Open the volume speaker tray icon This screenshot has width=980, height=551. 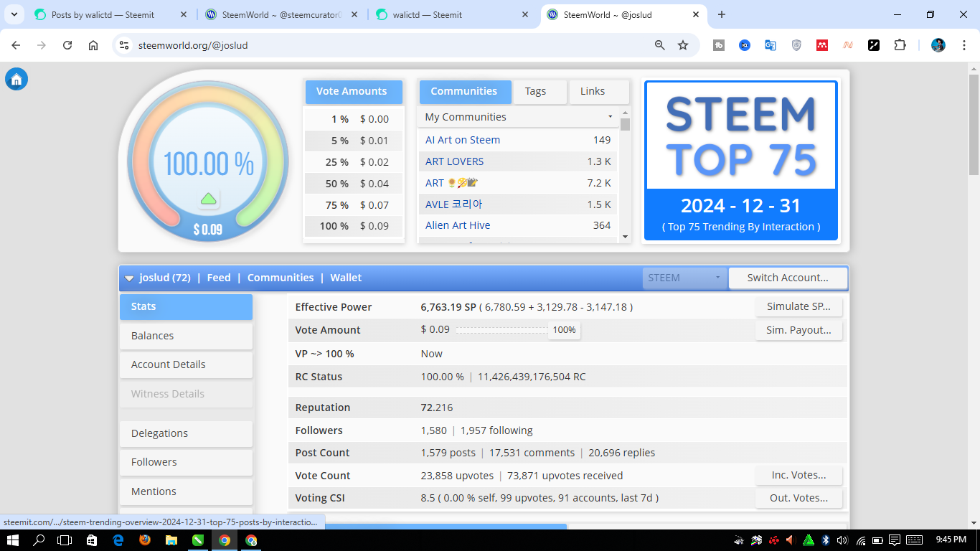click(842, 540)
